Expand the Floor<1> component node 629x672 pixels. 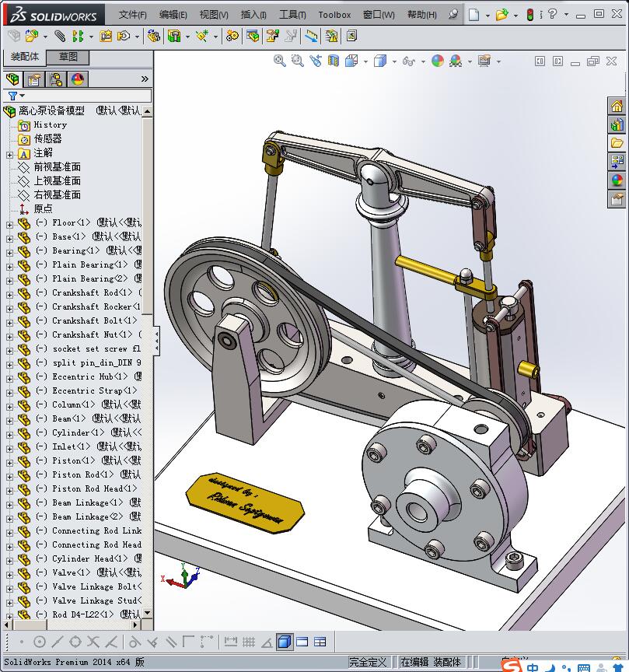[9, 223]
